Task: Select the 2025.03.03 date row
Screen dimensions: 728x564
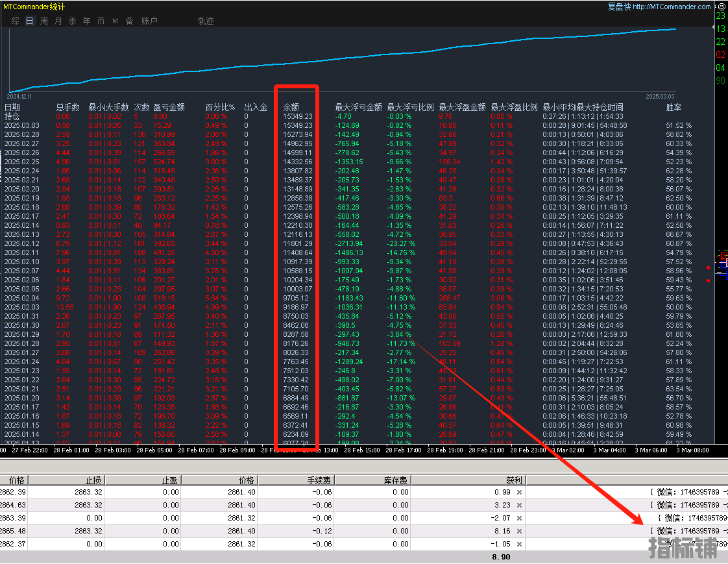Action: 22,125
